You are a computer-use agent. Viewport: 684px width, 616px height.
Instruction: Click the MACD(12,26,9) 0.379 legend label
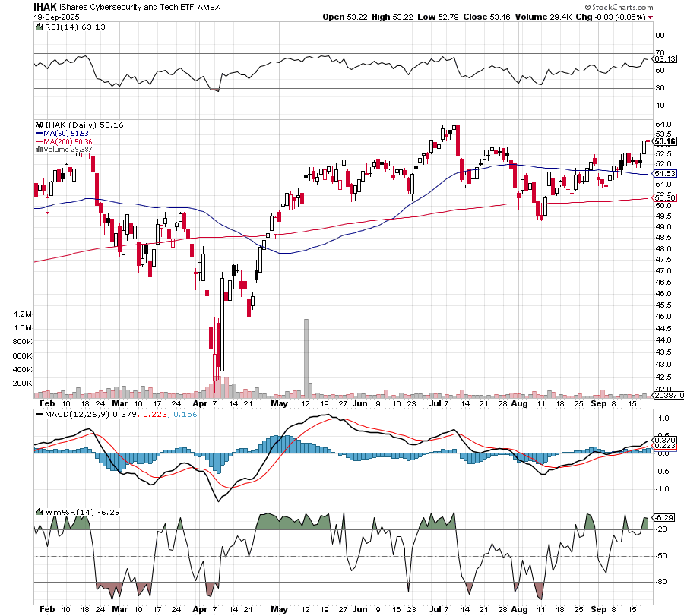tap(86, 415)
